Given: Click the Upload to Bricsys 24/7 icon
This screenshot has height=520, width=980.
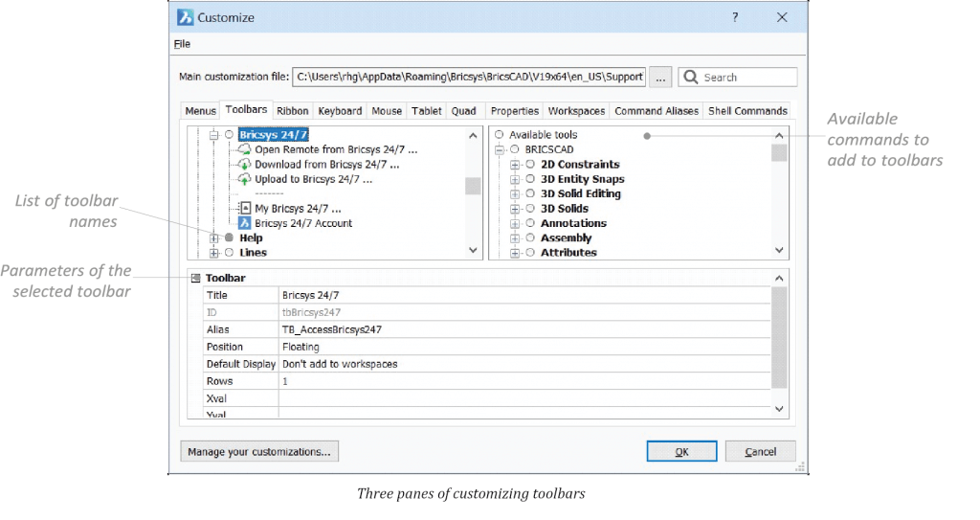Looking at the screenshot, I should [x=244, y=179].
